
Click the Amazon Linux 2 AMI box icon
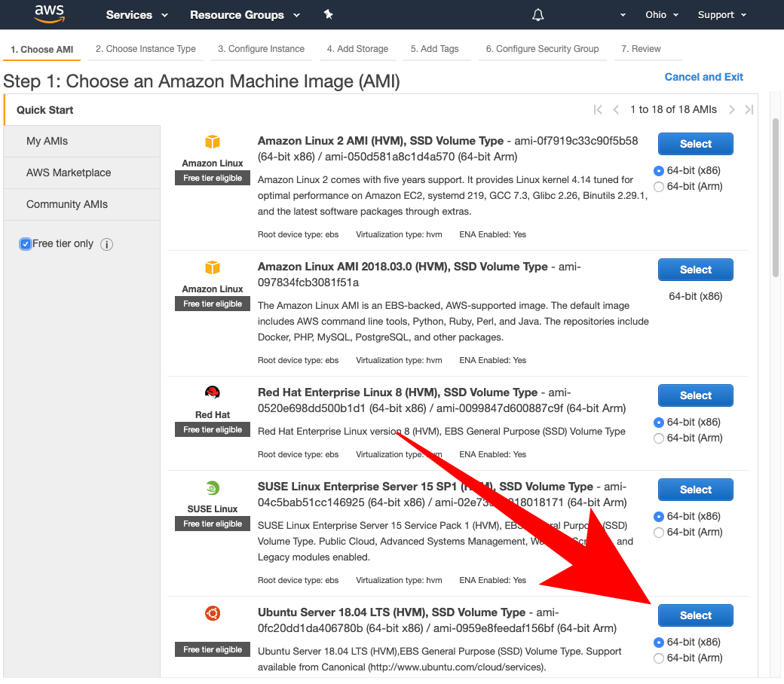coord(213,142)
